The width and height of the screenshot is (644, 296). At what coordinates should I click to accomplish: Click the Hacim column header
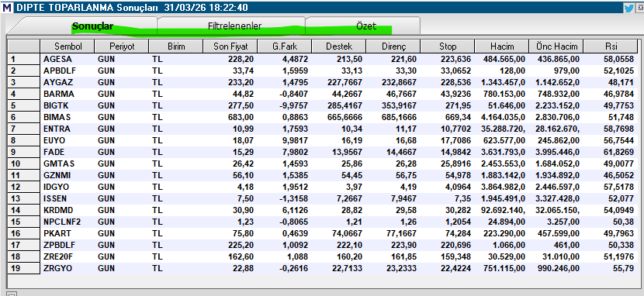tap(501, 46)
